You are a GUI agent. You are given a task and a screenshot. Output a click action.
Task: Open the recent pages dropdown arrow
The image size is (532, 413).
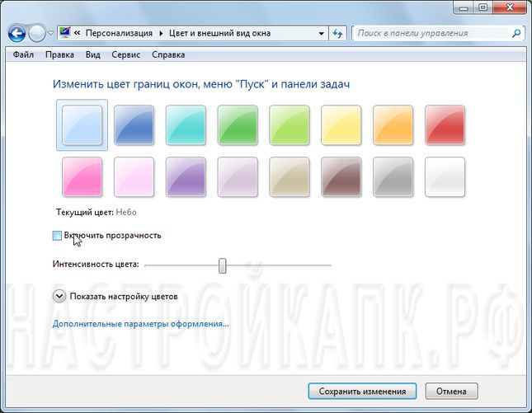[x=50, y=33]
